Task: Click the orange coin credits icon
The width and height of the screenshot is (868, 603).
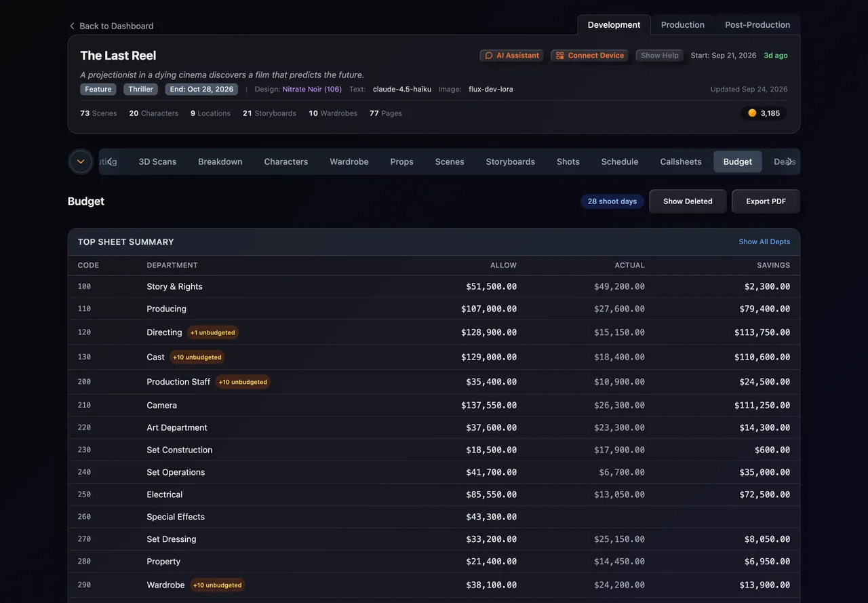Action: (752, 113)
